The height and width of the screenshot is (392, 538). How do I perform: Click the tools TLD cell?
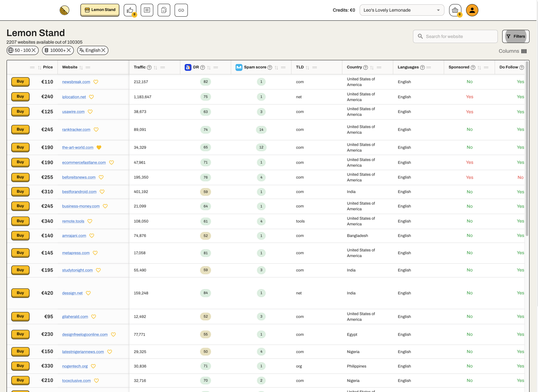(x=300, y=221)
